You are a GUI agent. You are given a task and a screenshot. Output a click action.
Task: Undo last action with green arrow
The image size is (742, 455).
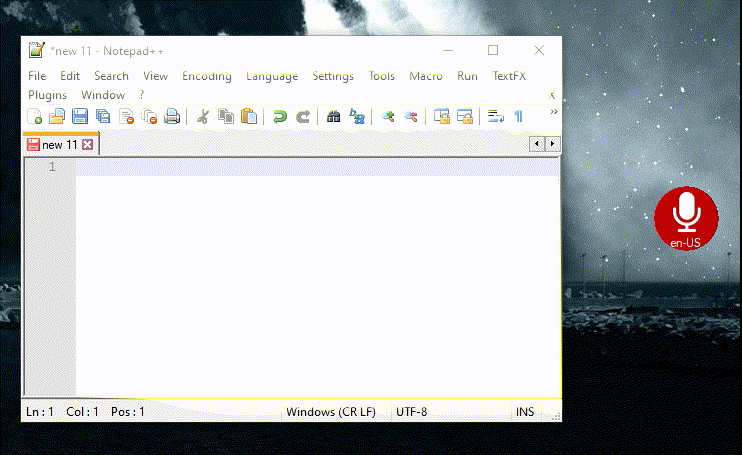click(x=280, y=116)
